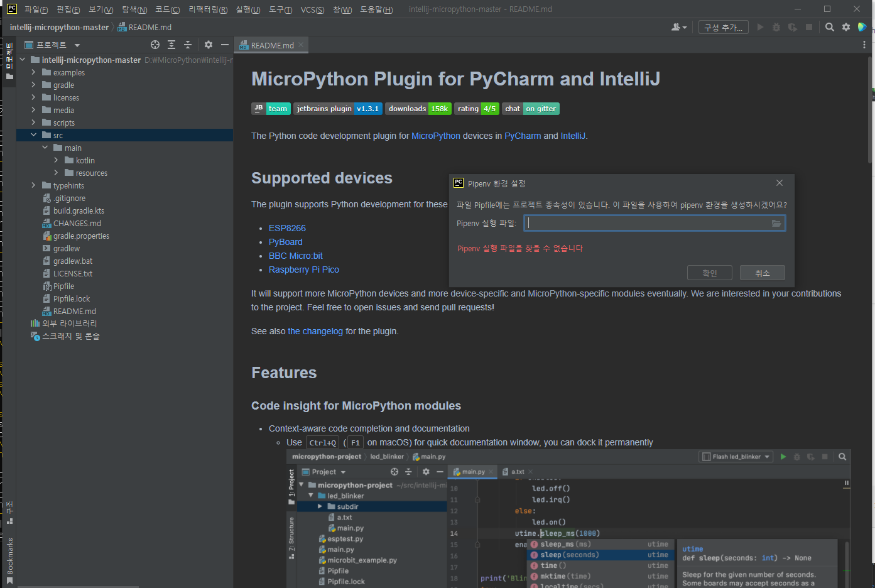Click Expand All icon in the Project panel

(171, 45)
